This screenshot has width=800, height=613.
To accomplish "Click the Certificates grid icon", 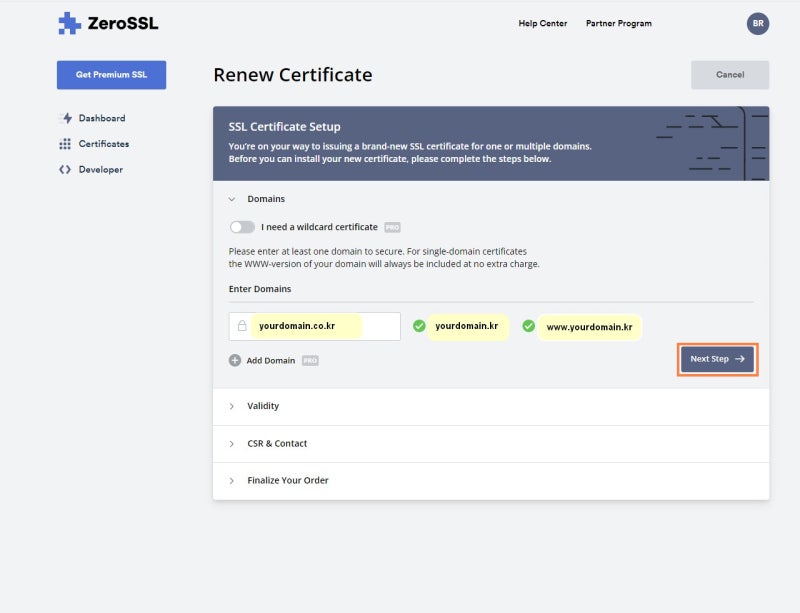I will (66, 144).
